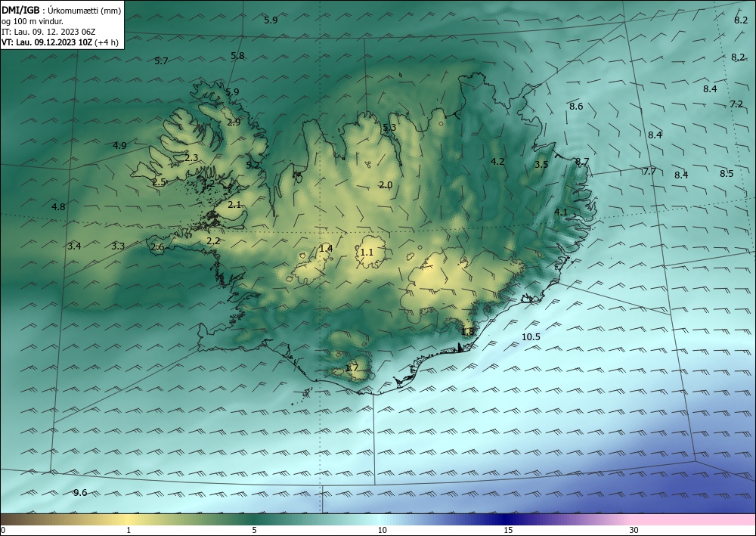The width and height of the screenshot is (756, 536).
Task: Select the 2.9 value in the northern Westfjords
Action: [234, 122]
